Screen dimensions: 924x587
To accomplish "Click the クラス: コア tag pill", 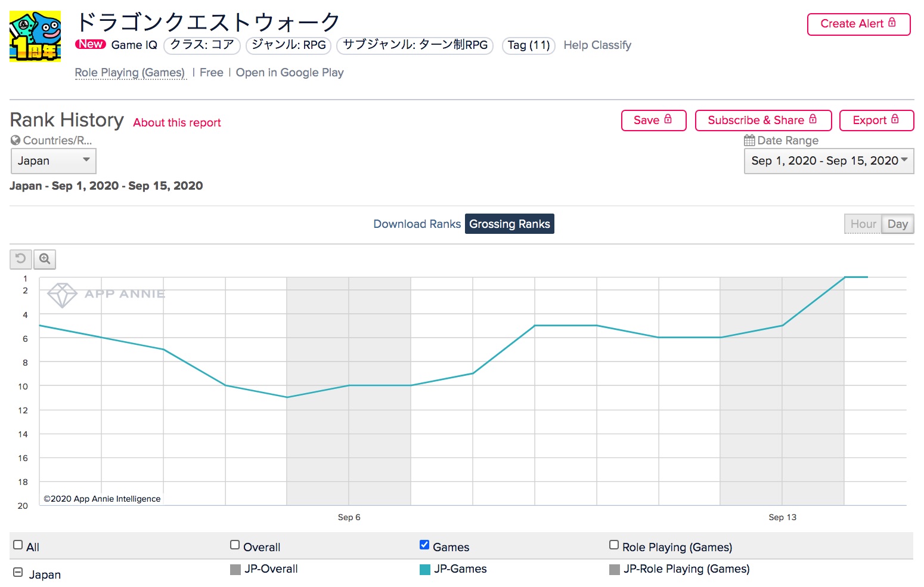I will (x=202, y=45).
